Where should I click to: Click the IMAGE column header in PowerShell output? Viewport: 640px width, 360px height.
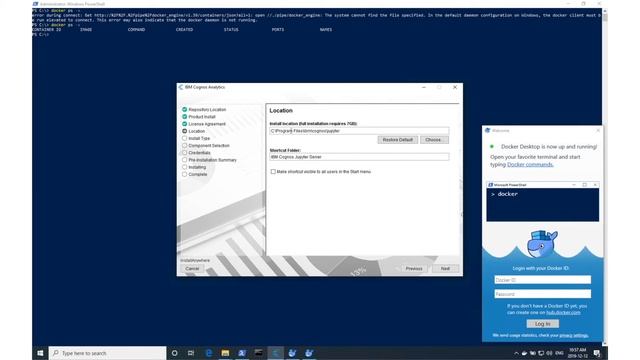86,30
